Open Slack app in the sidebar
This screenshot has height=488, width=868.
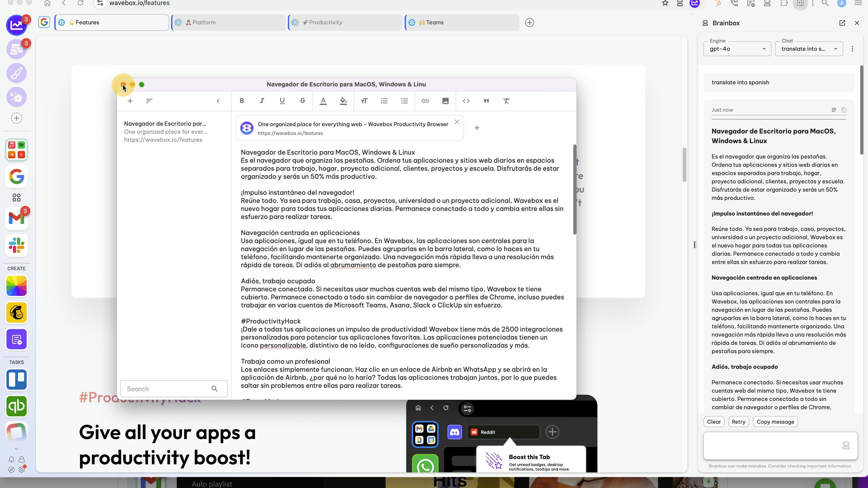click(17, 245)
